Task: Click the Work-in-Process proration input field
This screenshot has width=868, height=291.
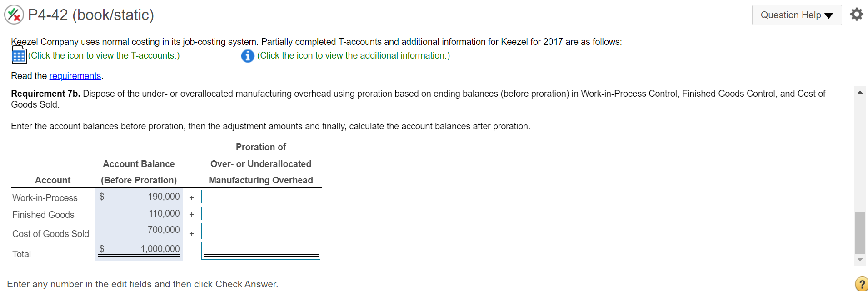Action: 260,196
